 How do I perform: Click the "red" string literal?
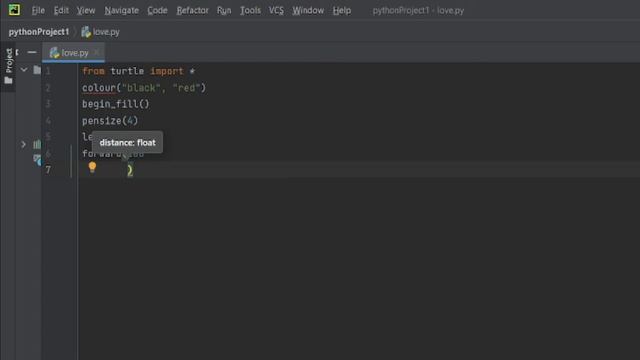point(187,88)
